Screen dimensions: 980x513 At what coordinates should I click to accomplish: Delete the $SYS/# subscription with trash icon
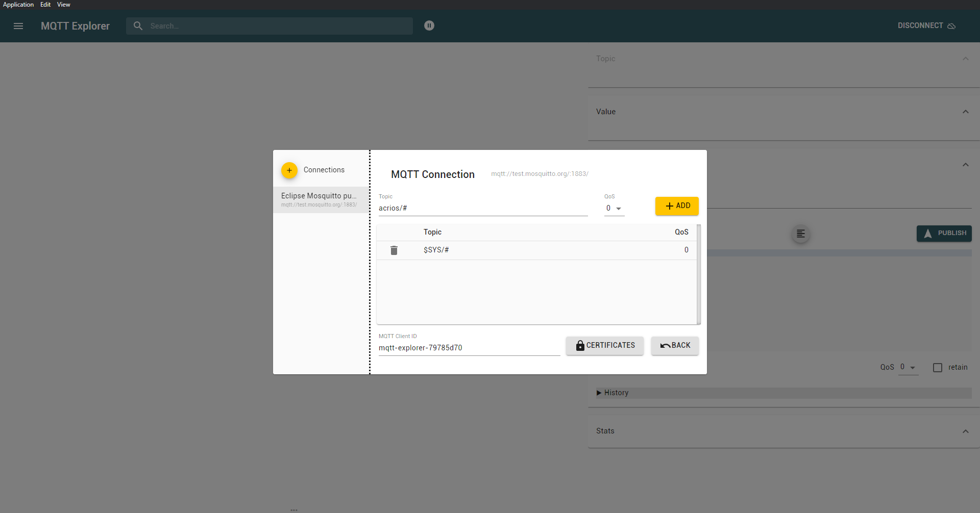394,250
